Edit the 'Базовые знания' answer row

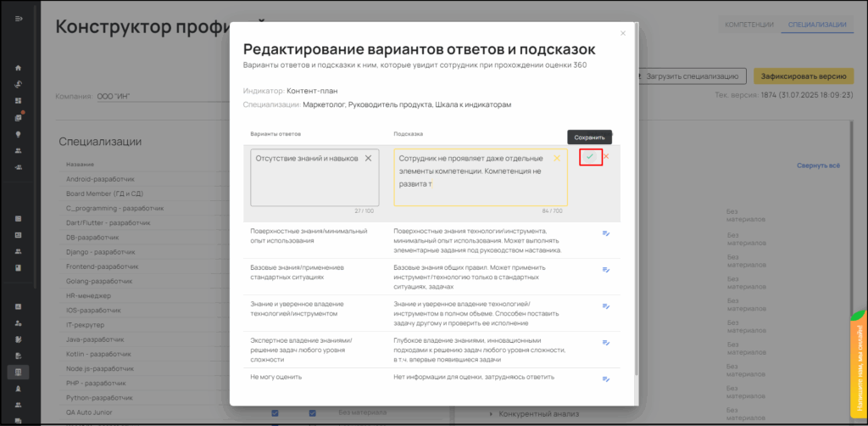point(605,270)
